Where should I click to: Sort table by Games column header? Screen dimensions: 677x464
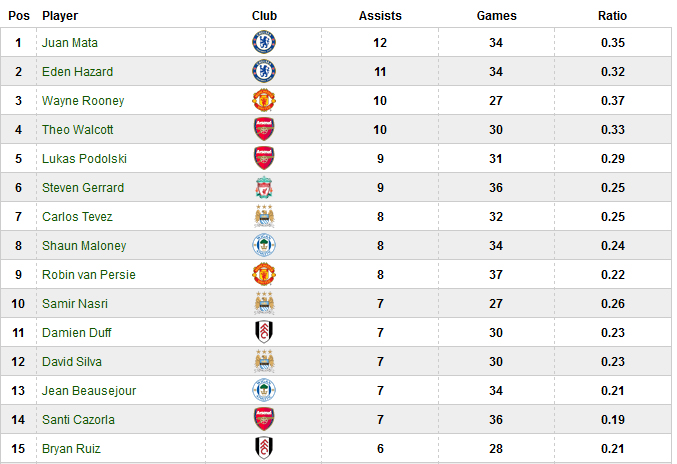click(496, 16)
